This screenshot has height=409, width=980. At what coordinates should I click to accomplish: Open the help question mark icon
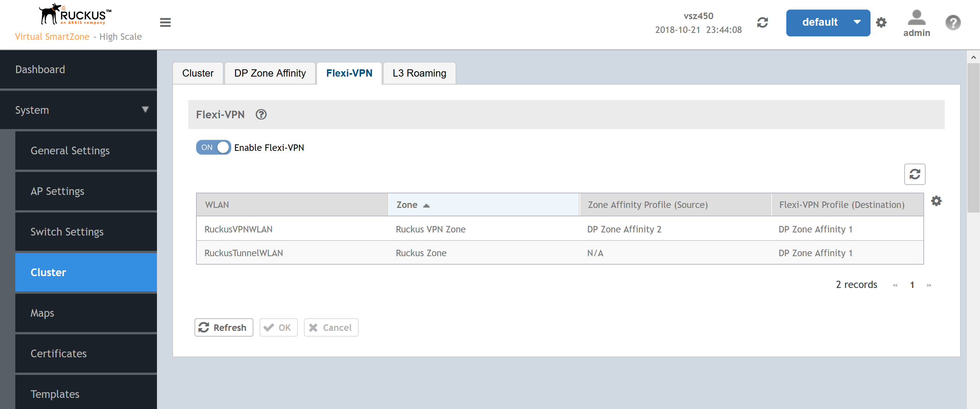click(x=953, y=23)
